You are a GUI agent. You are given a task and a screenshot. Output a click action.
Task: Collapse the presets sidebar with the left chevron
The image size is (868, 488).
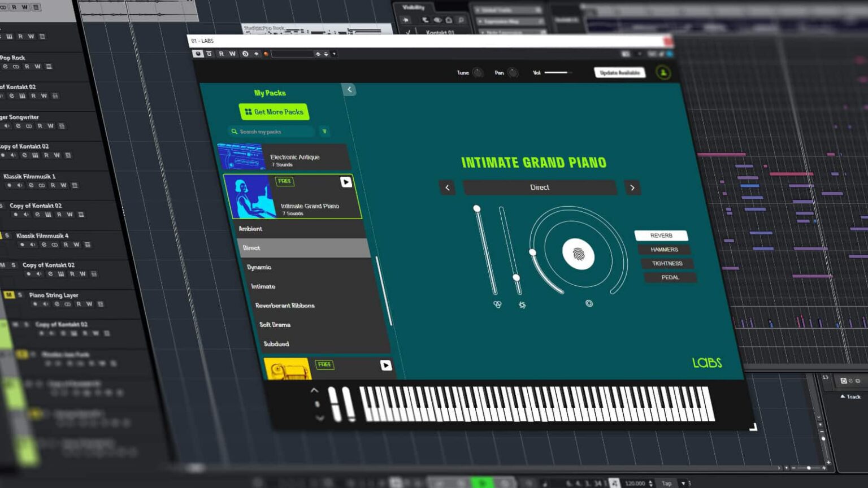click(x=349, y=89)
